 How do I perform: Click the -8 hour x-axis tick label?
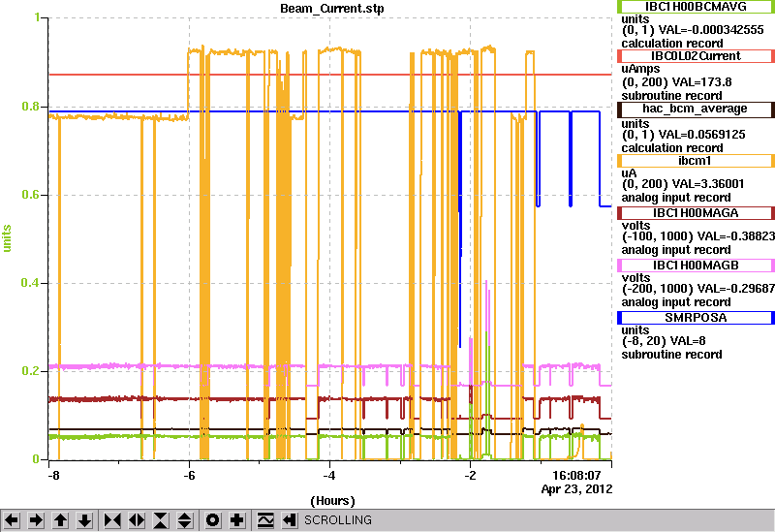point(53,476)
